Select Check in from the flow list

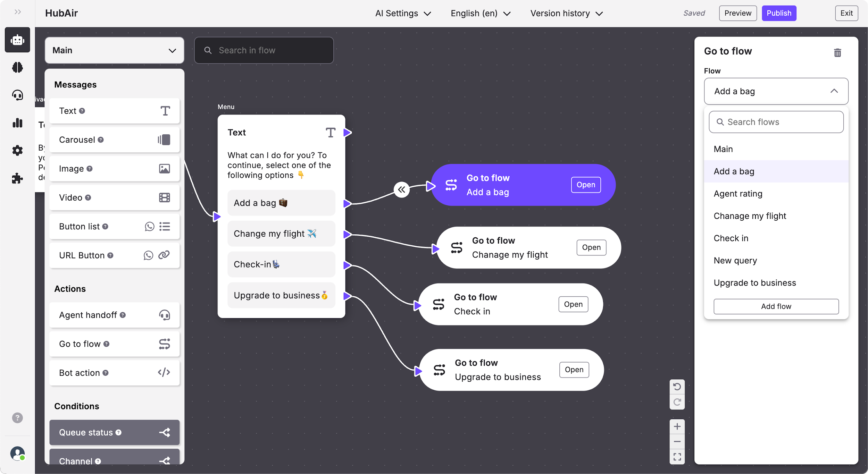(x=731, y=238)
